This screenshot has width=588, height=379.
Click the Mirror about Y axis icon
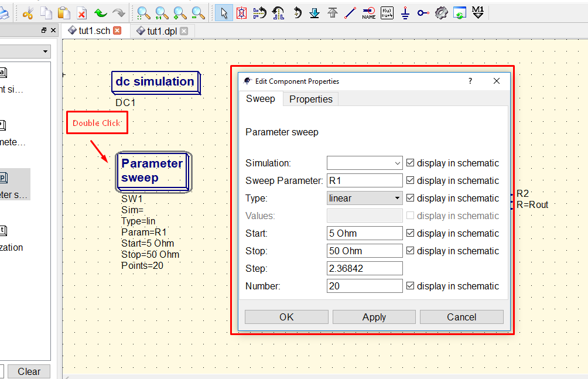278,13
